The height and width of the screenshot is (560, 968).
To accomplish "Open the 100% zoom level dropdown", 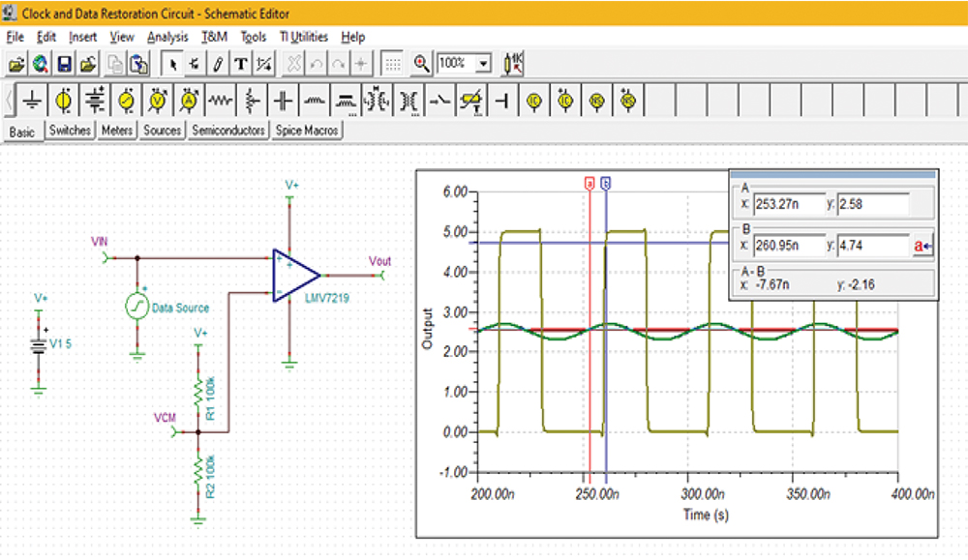I will [481, 64].
